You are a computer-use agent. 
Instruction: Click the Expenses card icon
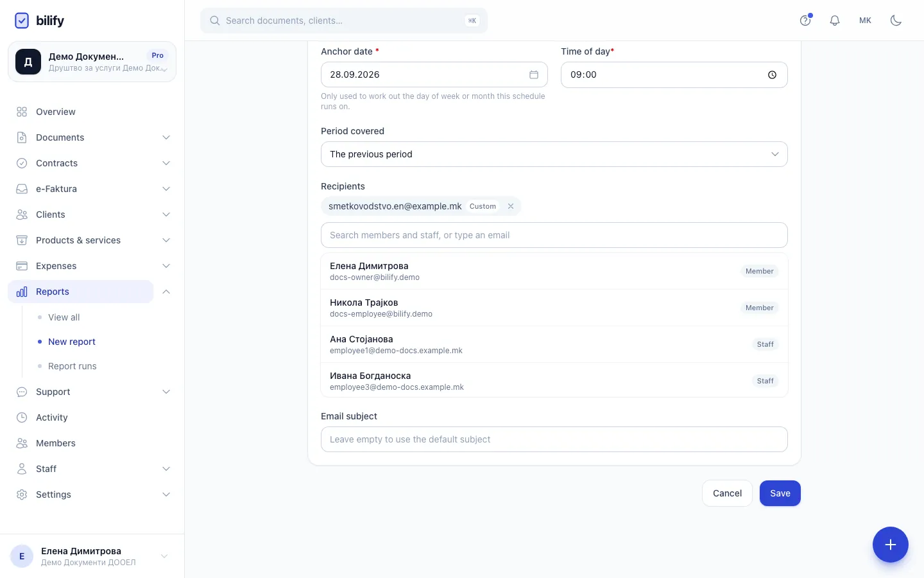[x=22, y=266]
